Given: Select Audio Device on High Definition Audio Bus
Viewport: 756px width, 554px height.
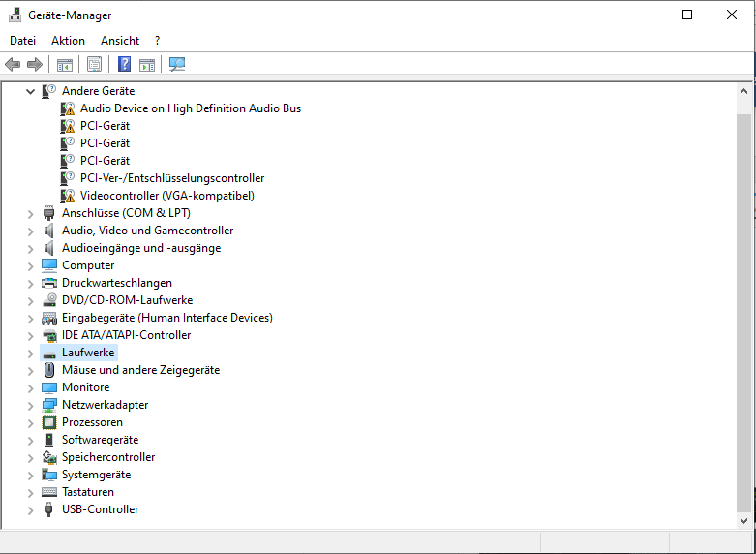Looking at the screenshot, I should 191,108.
